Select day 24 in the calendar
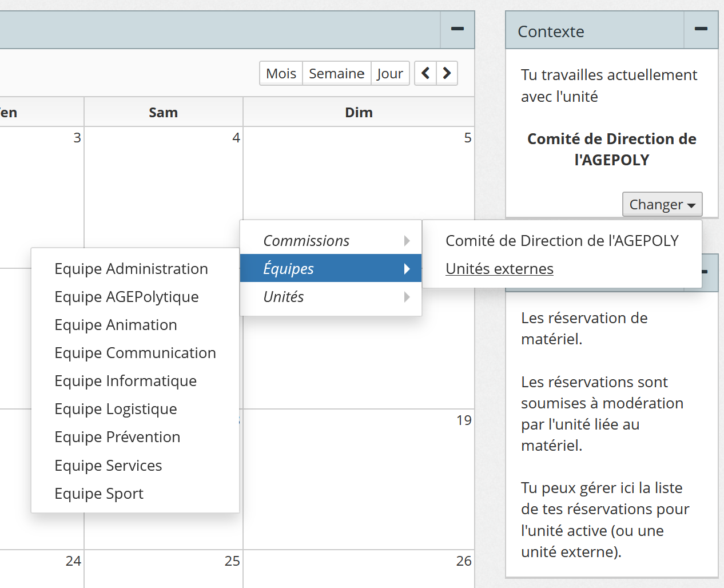 73,561
